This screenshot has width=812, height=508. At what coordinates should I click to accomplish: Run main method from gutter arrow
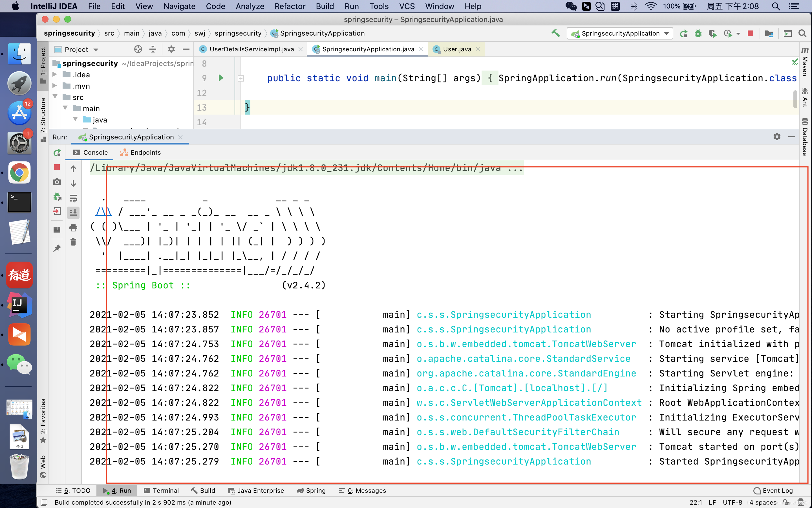pyautogui.click(x=221, y=78)
